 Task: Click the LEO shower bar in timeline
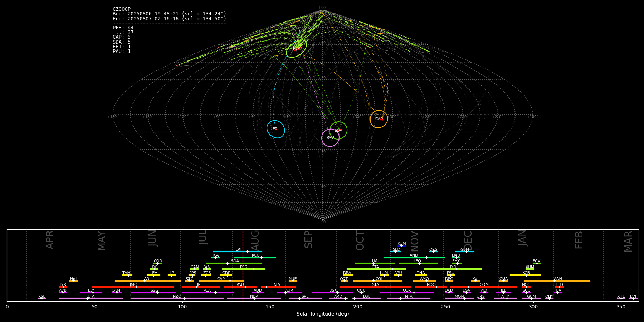pyautogui.click(x=418, y=263)
